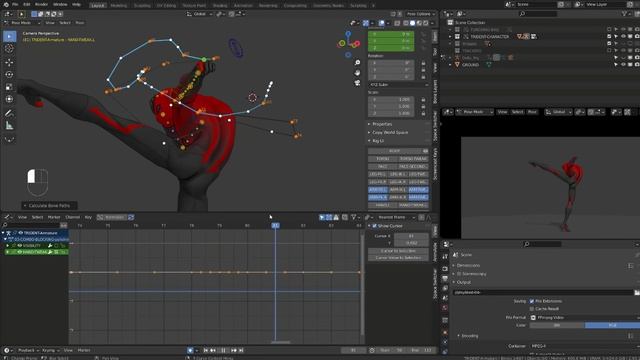640x360 pixels.
Task: Select the Scale tool in viewport toolbar
Action: [x=9, y=87]
